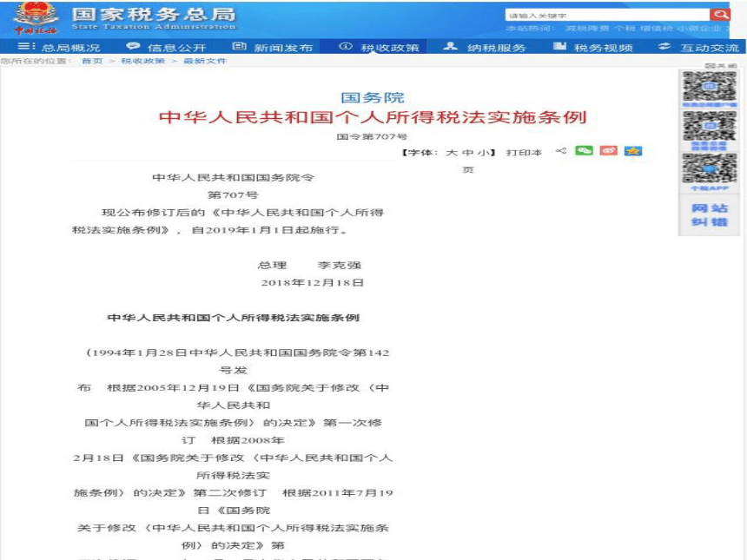Click the hot word 个税
747x560 pixels.
625,29
